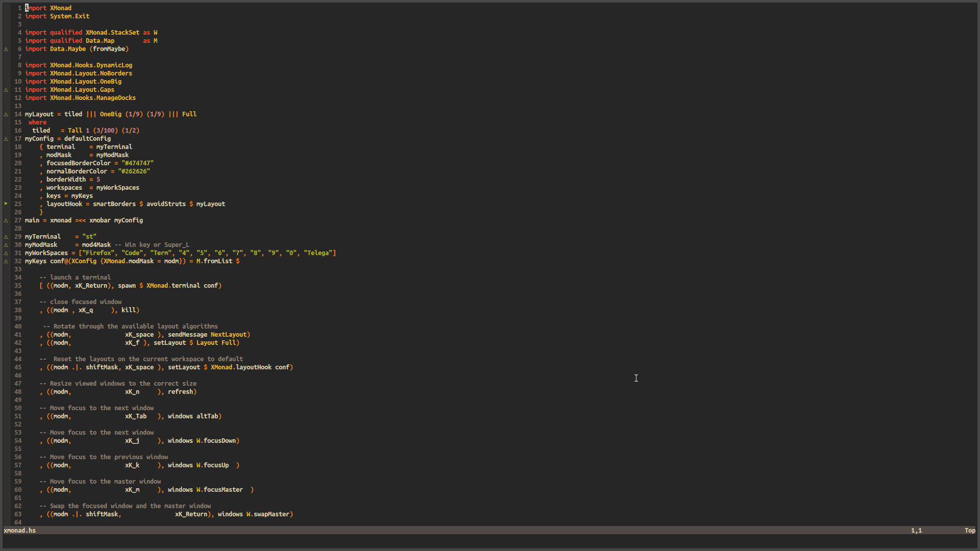Click "xK_Return" on line 35

[x=91, y=286]
